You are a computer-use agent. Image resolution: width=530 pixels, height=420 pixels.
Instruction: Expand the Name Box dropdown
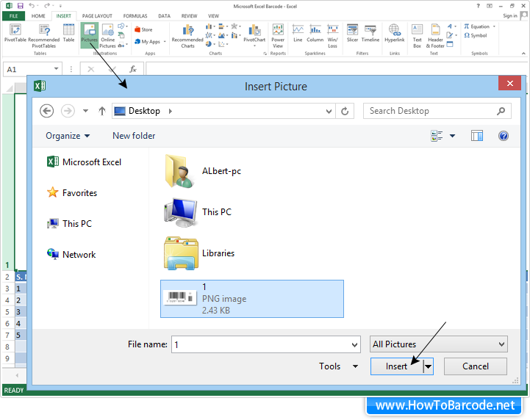56,69
